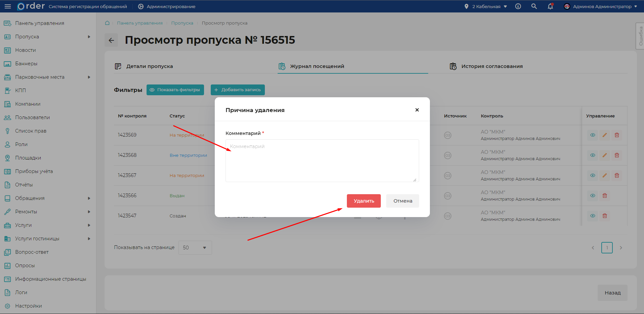Screen dimensions: 644x314
Task: Click the back arrow next to page title
Action: pos(111,40)
